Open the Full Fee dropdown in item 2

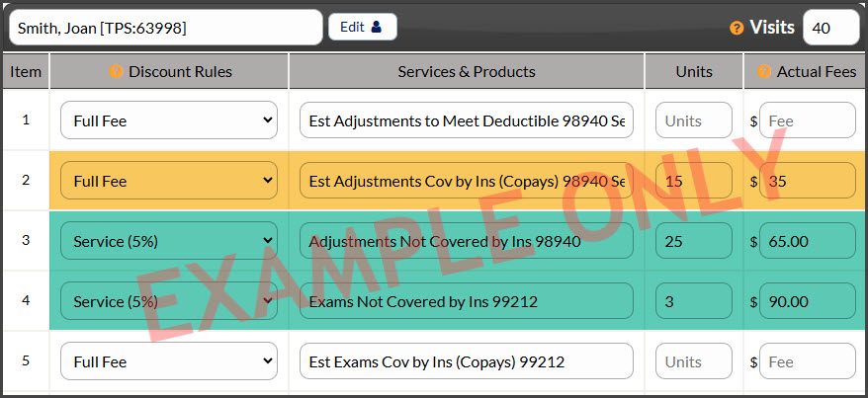(169, 180)
